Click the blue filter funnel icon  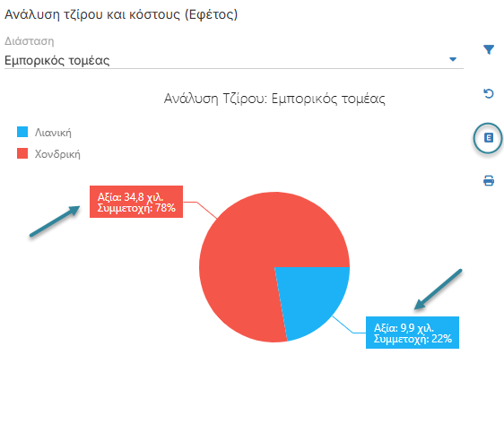tap(489, 49)
